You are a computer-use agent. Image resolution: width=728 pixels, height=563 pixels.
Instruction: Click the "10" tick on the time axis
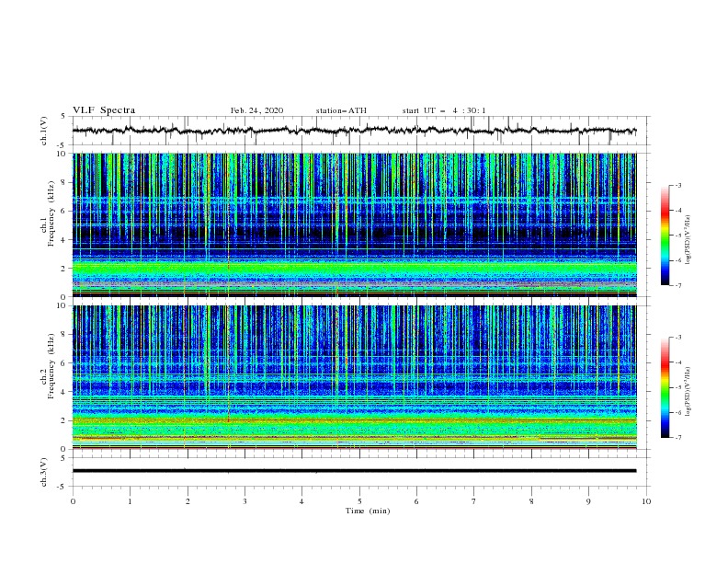coord(646,501)
